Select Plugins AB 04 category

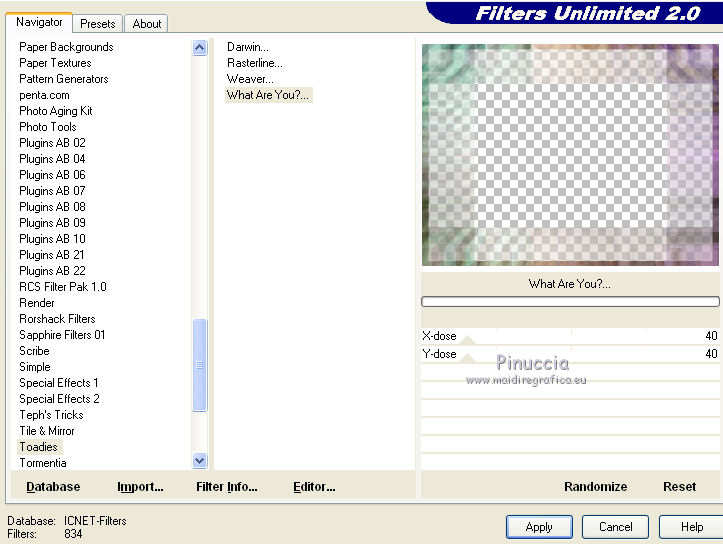tap(52, 159)
